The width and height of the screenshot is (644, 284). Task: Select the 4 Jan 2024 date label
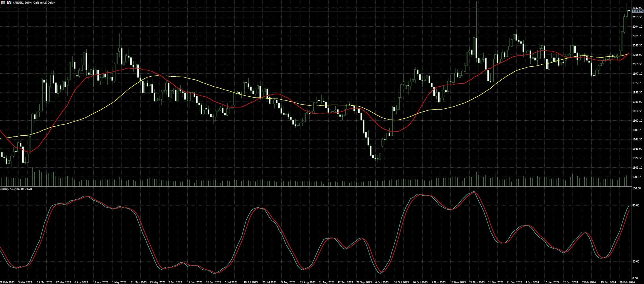click(532, 282)
